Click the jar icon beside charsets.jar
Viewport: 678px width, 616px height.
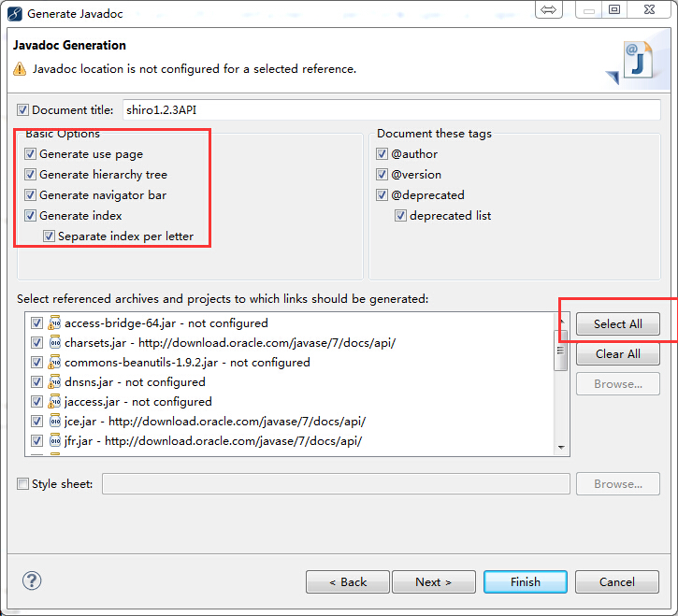[54, 342]
